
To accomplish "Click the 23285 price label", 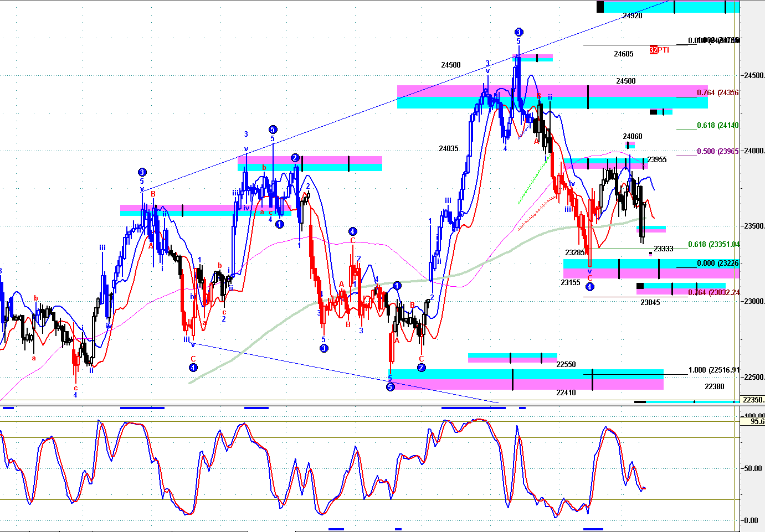I will 575,252.
